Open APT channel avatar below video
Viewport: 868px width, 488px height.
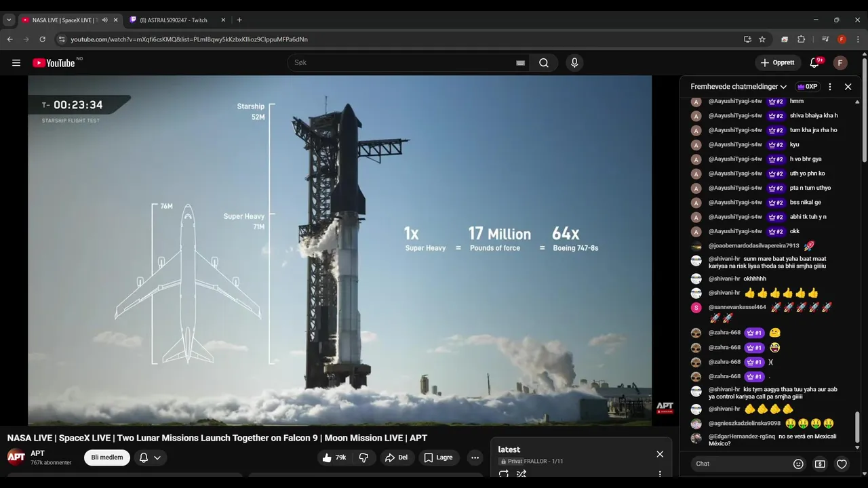[16, 457]
